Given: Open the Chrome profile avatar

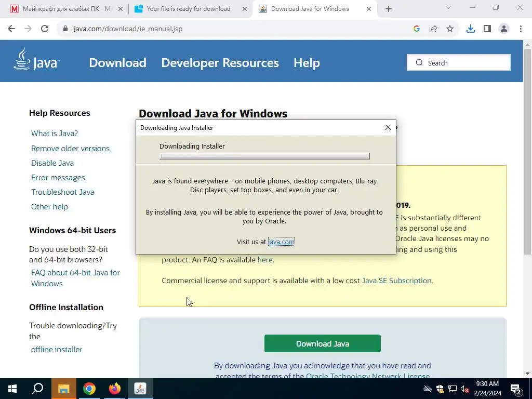Looking at the screenshot, I should click(504, 29).
